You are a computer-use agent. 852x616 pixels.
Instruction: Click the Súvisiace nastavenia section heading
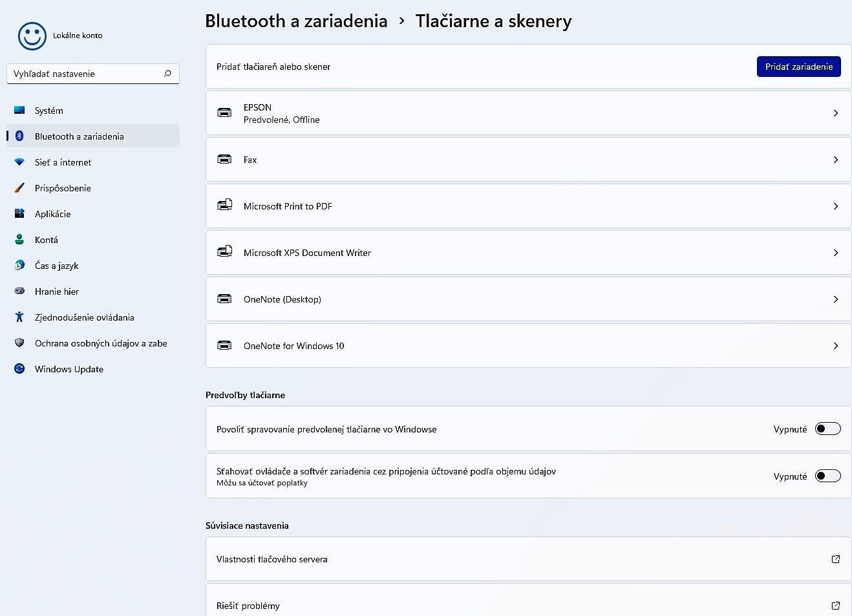(247, 526)
